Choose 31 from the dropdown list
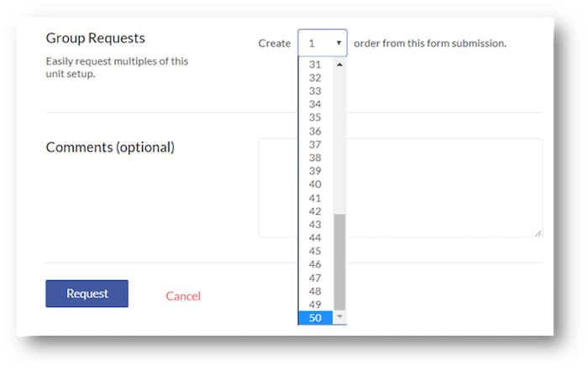Screen dimensions: 588x370 (x=315, y=65)
